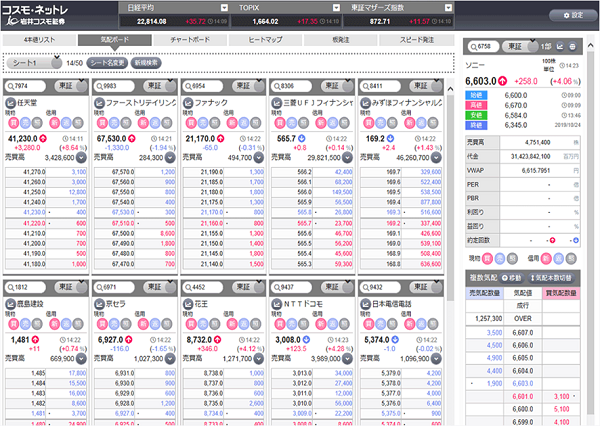Toggle the 東証 market switch on 6954 card
Image resolution: width=600 pixels, height=426 pixels.
[249, 86]
